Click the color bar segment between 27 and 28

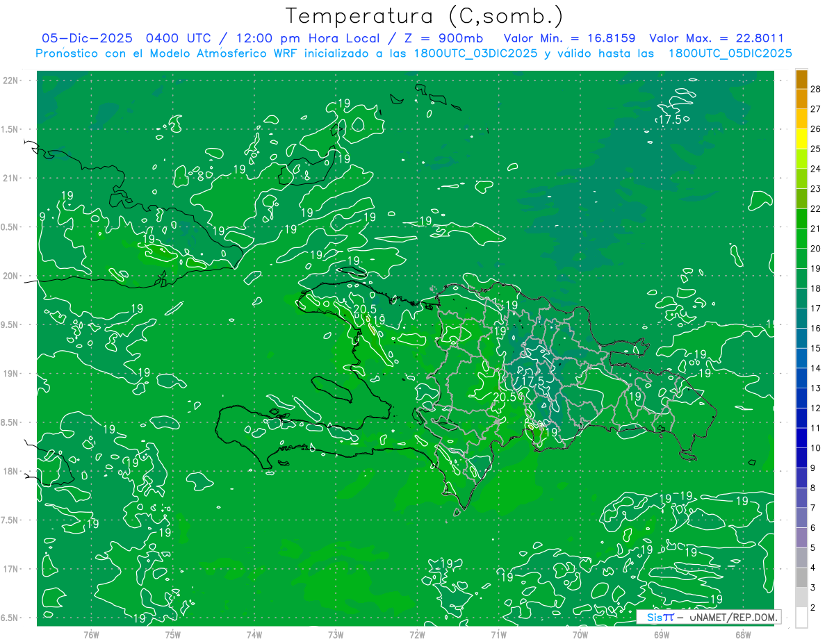click(x=801, y=99)
